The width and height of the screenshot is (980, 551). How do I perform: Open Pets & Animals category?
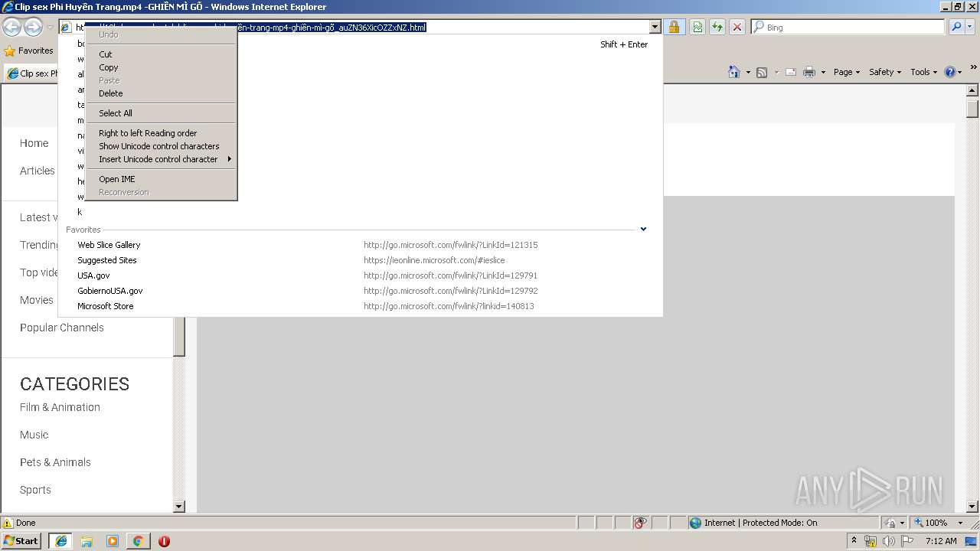coord(55,462)
